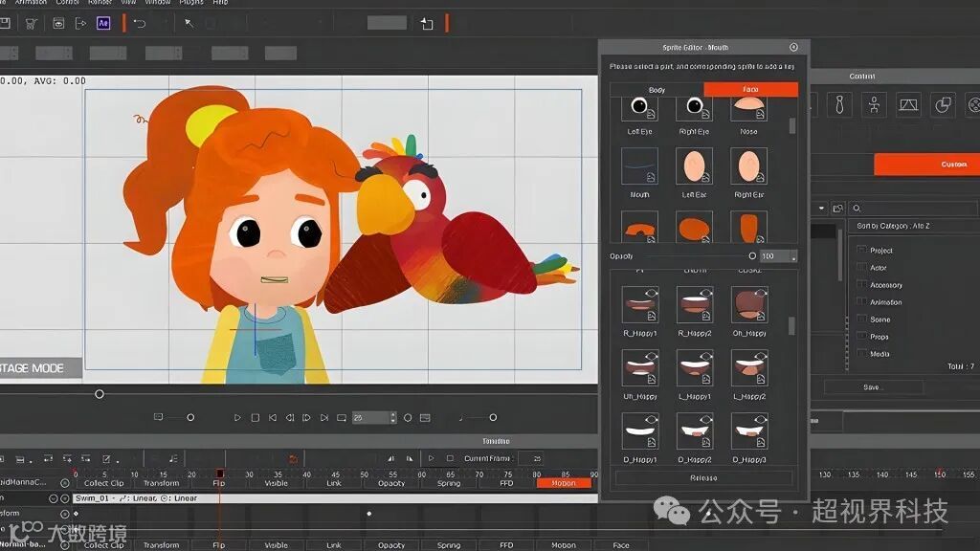
Task: Switch to the Body tab in Sprite Editor
Action: point(657,90)
